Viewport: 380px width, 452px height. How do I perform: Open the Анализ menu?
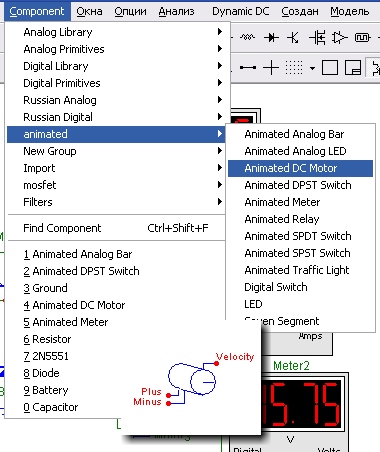pyautogui.click(x=176, y=11)
